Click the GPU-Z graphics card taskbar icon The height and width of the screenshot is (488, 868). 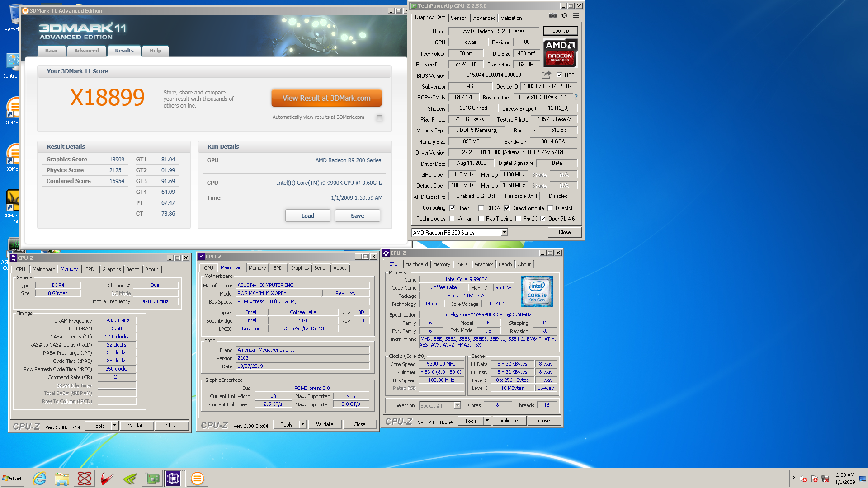152,479
